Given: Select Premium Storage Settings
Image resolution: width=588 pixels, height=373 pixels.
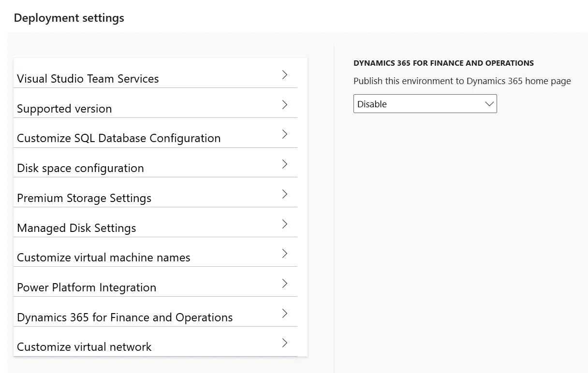Looking at the screenshot, I should tap(155, 193).
